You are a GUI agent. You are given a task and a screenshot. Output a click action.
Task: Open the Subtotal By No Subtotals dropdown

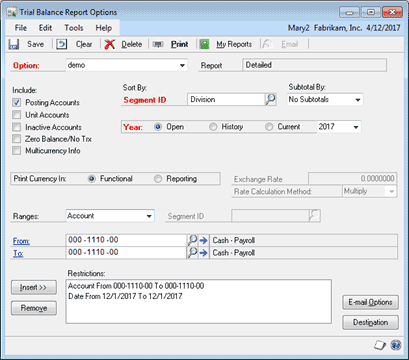pos(358,100)
